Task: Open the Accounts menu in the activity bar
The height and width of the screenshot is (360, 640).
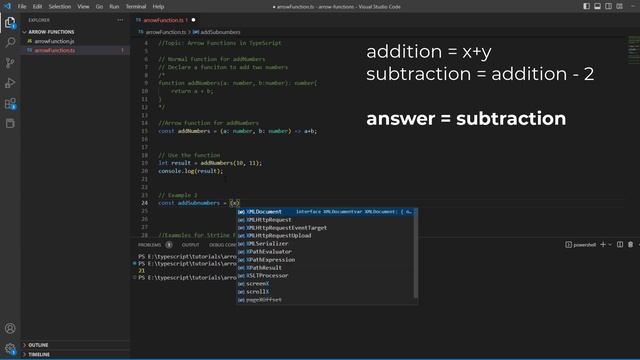Action: click(10, 328)
